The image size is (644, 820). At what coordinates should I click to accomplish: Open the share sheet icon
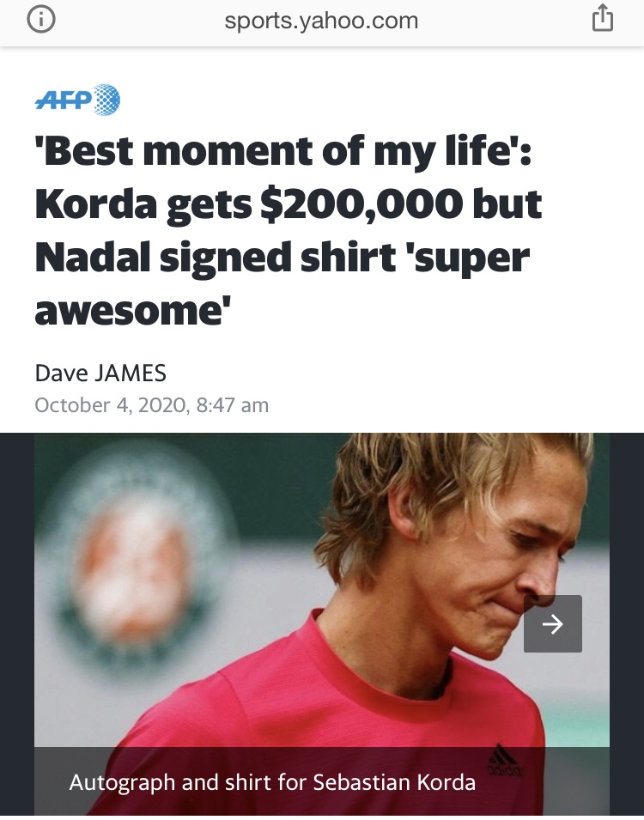click(x=602, y=18)
